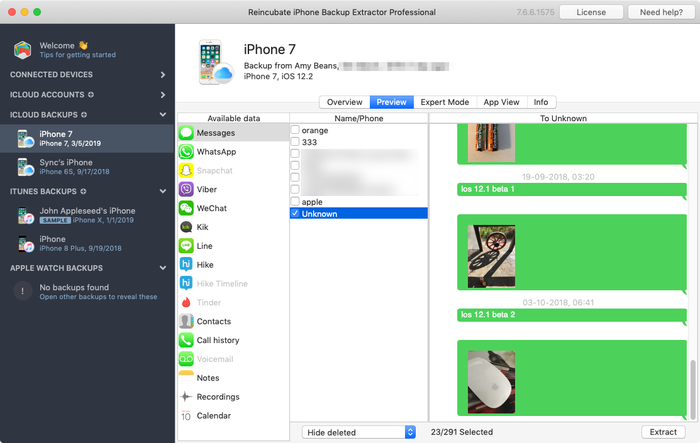700x443 pixels.
Task: Select the WeChat icon
Action: tap(186, 208)
